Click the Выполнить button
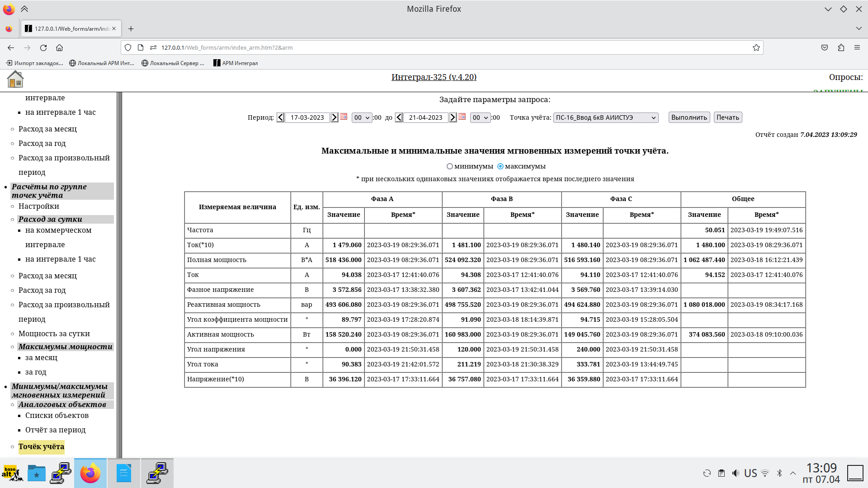Viewport: 868px width, 488px height. point(689,117)
